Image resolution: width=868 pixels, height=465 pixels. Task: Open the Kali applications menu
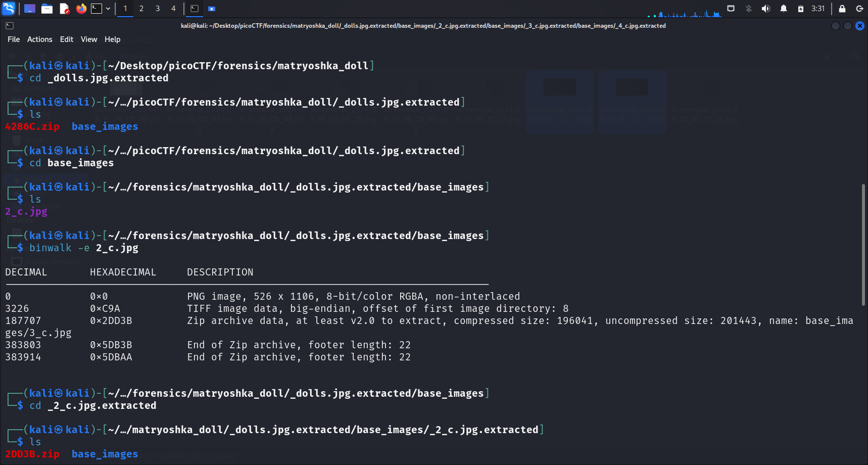pyautogui.click(x=9, y=9)
